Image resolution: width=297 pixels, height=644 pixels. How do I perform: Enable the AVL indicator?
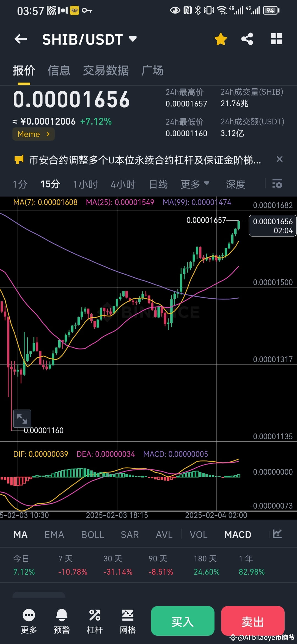(x=164, y=534)
